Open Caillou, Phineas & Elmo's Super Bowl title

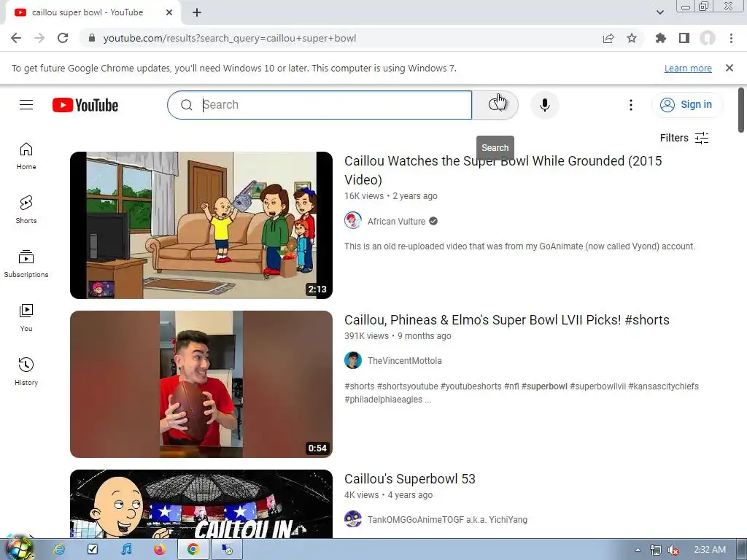click(x=507, y=320)
